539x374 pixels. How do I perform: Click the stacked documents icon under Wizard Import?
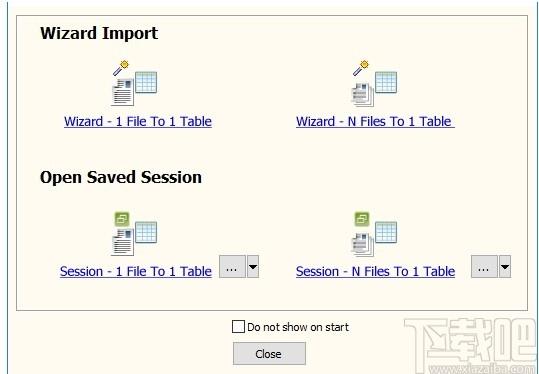[x=362, y=94]
